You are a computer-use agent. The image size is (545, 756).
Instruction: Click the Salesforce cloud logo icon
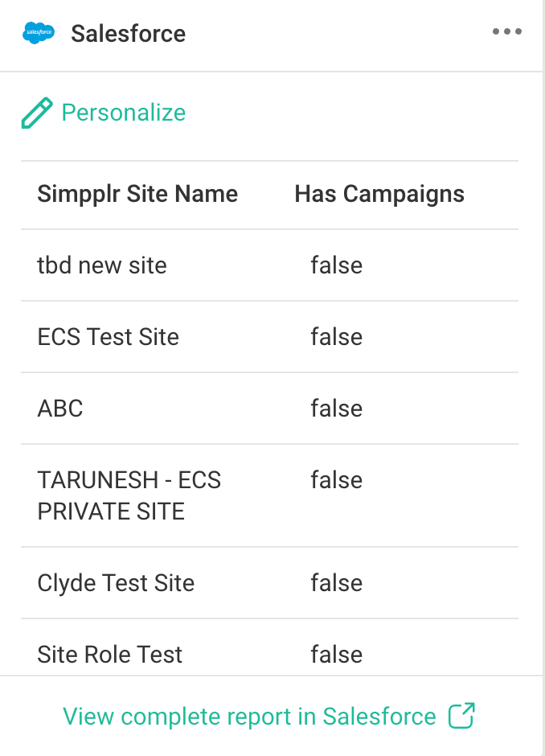(x=38, y=33)
